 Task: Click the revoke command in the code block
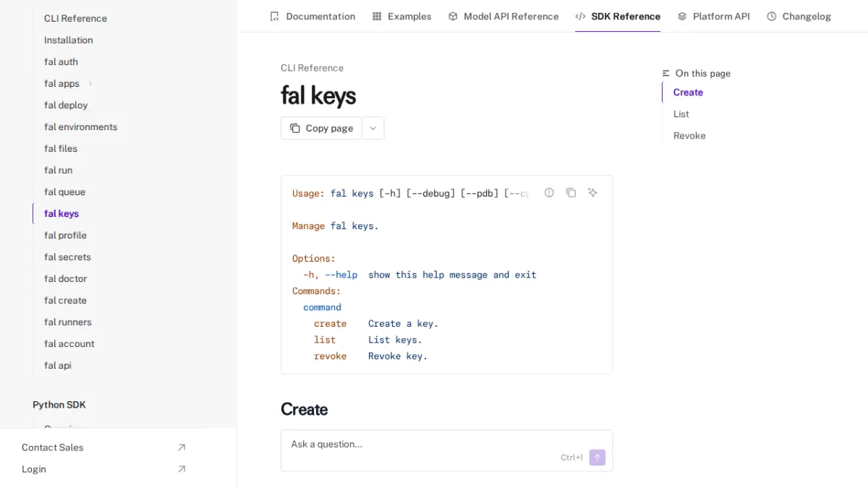(330, 356)
